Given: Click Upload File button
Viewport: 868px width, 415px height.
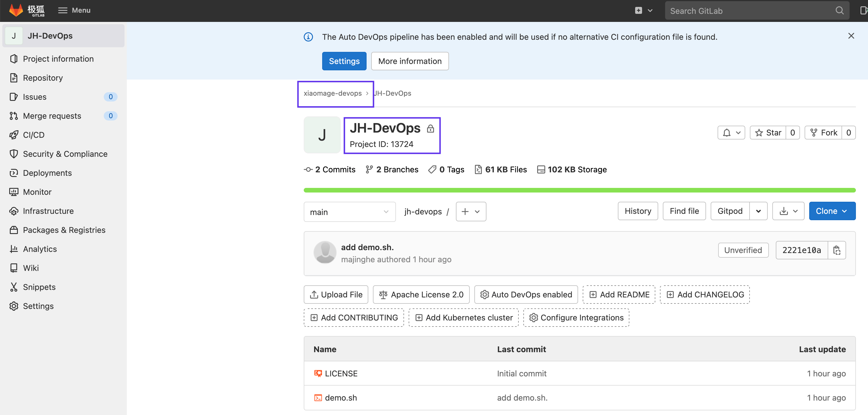Looking at the screenshot, I should (336, 295).
